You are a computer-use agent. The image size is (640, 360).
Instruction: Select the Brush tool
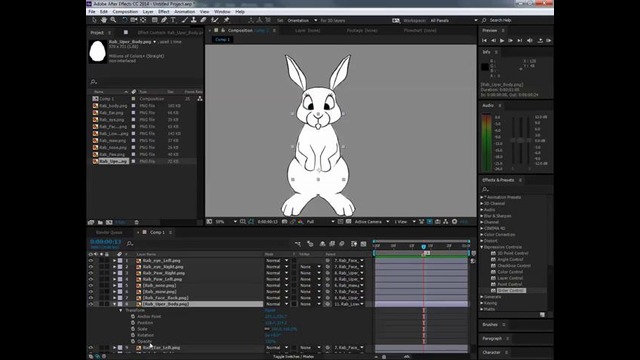click(x=184, y=20)
